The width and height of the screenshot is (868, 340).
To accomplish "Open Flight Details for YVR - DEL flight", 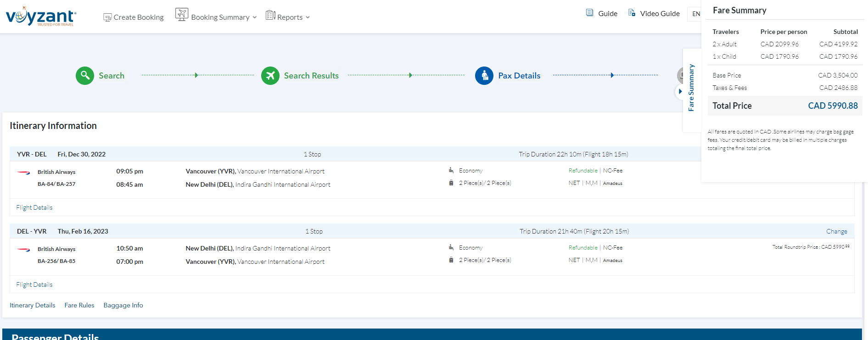I will click(34, 207).
